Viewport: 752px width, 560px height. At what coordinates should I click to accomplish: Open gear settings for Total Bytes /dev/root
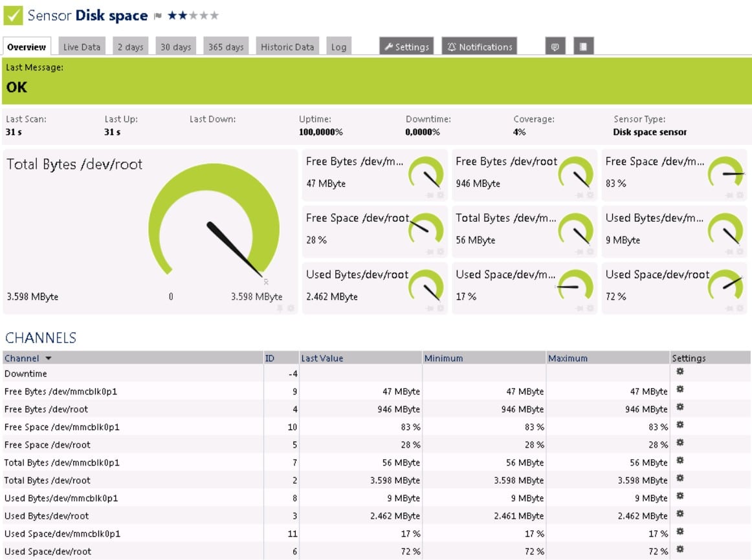[680, 478]
